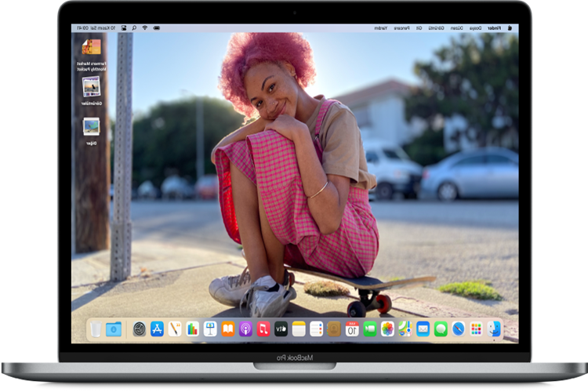
Task: Click the date and time in menu bar
Action: click(96, 28)
